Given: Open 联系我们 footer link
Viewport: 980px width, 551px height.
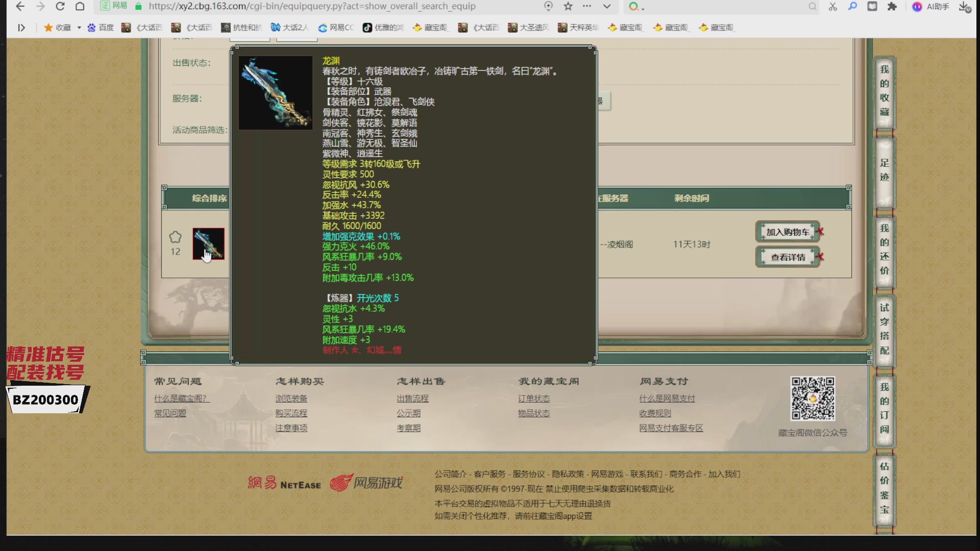Looking at the screenshot, I should coord(646,474).
